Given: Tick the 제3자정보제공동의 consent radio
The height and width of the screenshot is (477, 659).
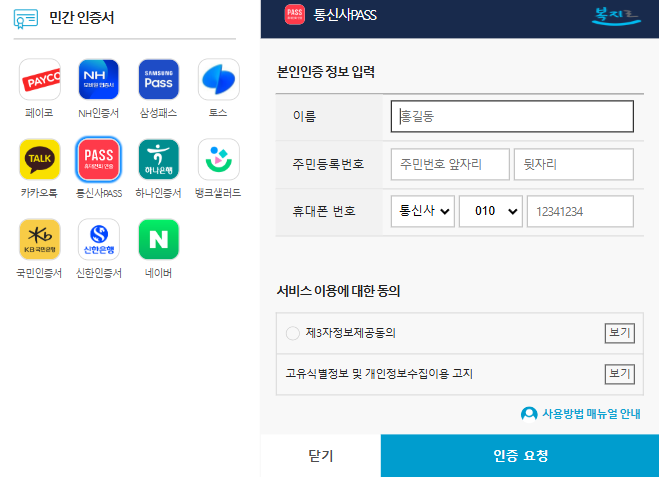Looking at the screenshot, I should [293, 333].
